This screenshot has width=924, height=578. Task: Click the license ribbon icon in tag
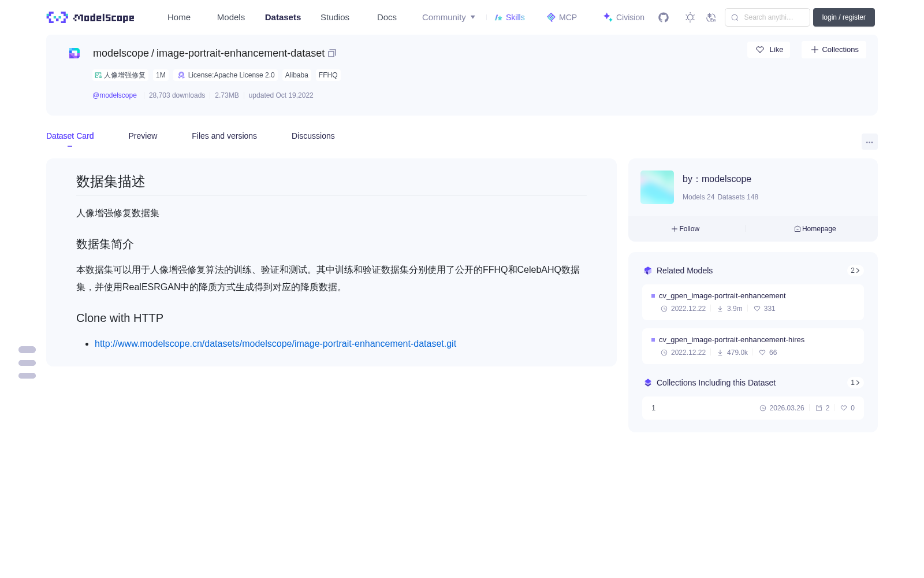181,75
